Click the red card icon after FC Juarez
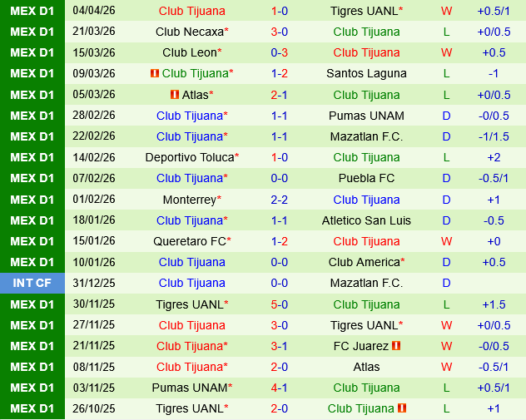 point(396,346)
